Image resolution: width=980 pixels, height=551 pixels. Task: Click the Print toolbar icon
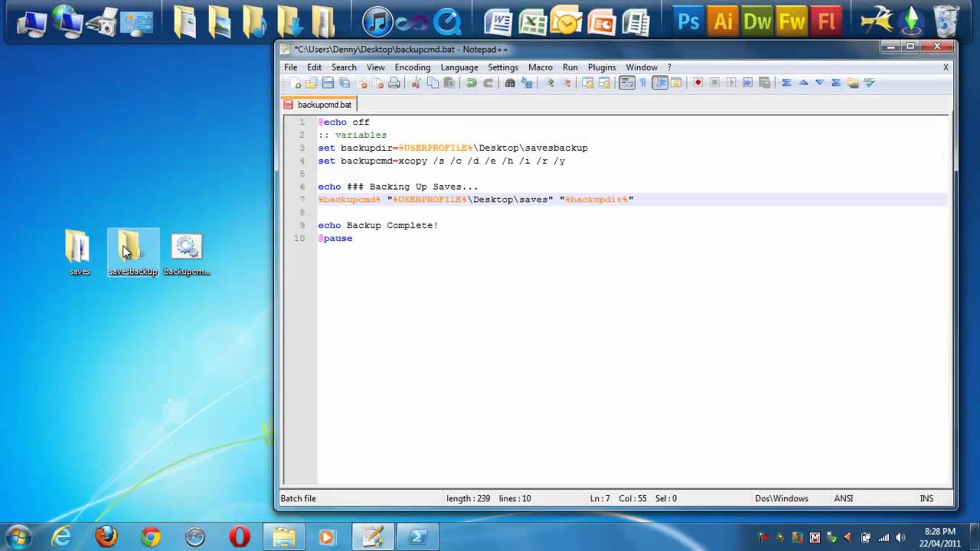point(394,83)
